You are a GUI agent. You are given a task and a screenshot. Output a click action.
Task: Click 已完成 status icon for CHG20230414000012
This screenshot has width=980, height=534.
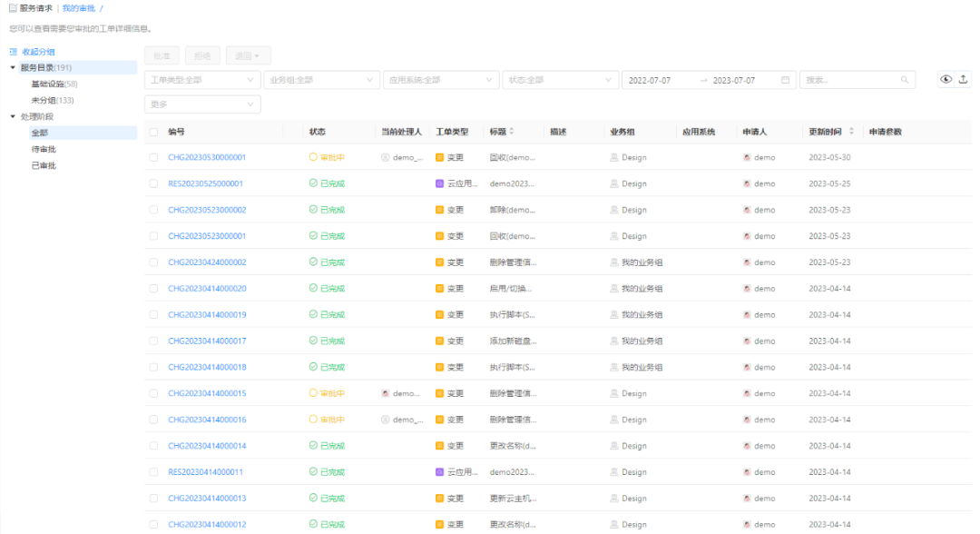[313, 524]
